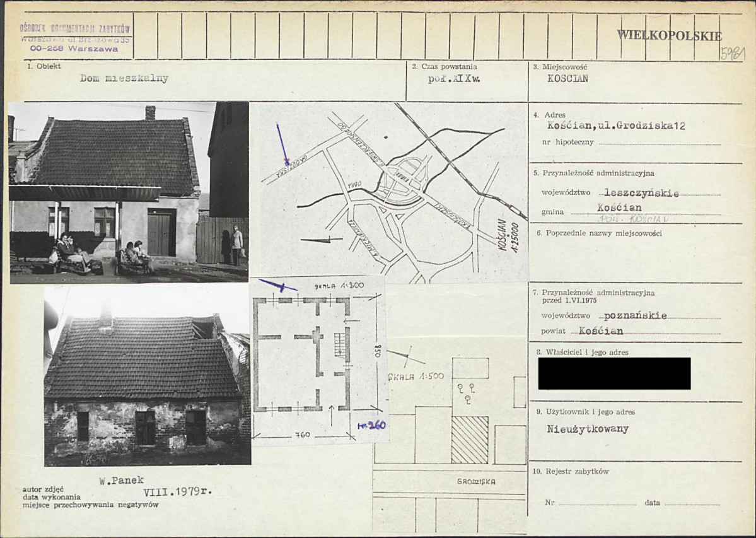Click the blue handwritten 'H-260' note

click(371, 426)
